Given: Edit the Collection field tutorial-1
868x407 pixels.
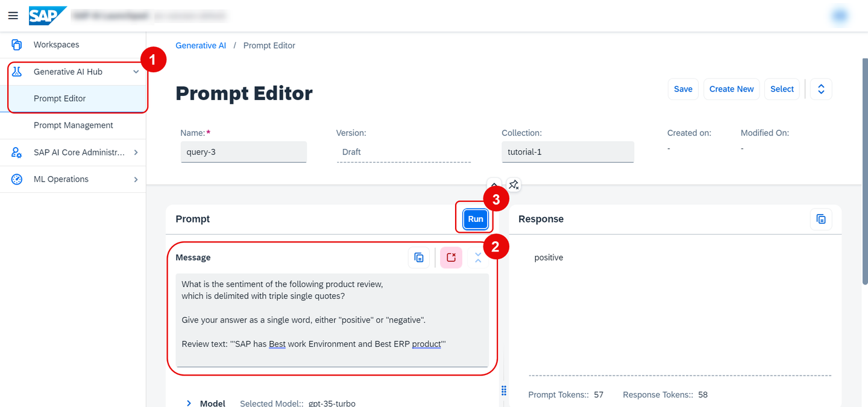Looking at the screenshot, I should click(568, 152).
